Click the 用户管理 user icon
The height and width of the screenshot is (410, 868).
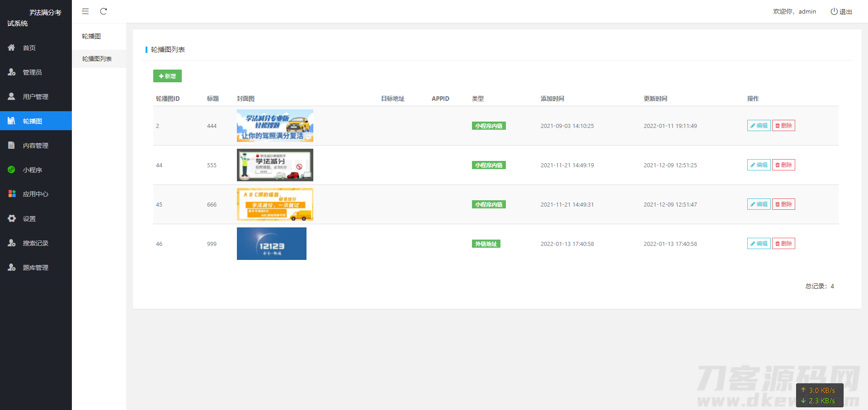click(x=12, y=96)
